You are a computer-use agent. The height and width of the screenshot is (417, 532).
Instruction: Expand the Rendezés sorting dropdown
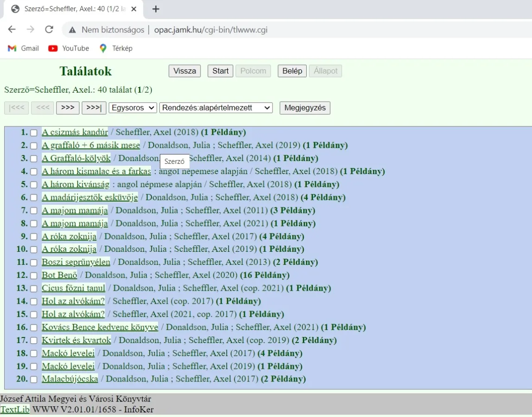216,108
